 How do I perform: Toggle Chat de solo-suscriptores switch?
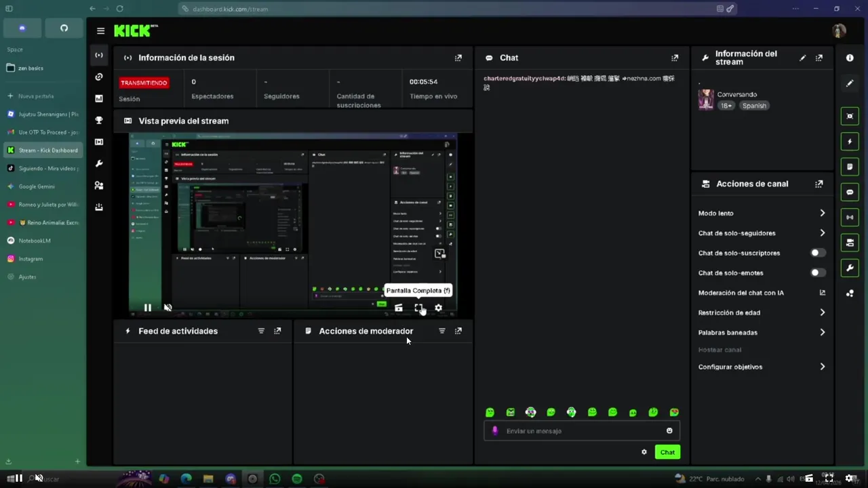tap(818, 253)
